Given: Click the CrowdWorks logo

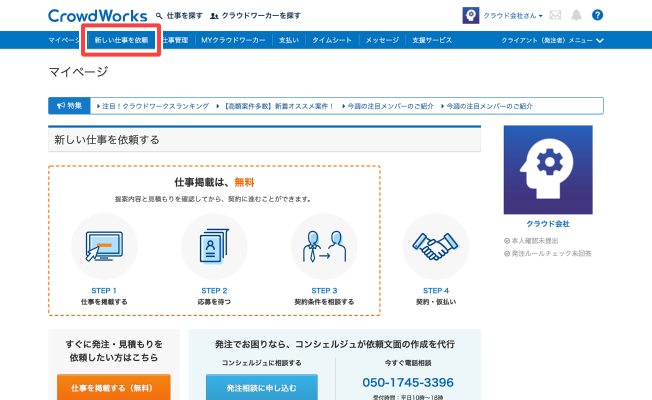Looking at the screenshot, I should coord(97,16).
